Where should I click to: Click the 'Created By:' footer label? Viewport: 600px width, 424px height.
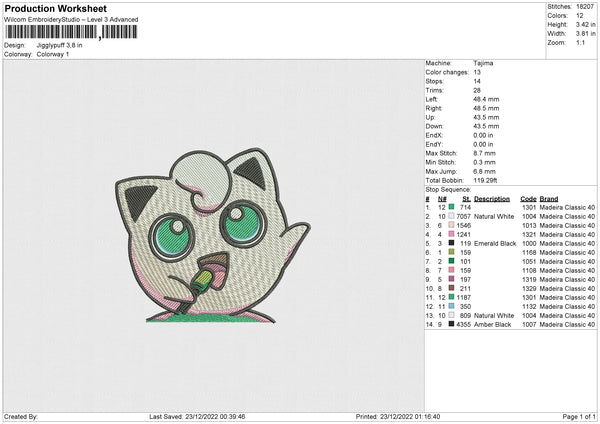click(x=21, y=416)
